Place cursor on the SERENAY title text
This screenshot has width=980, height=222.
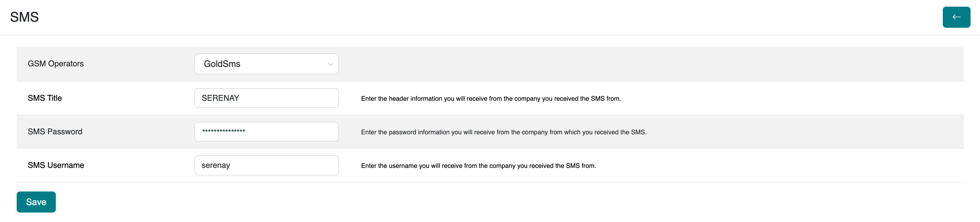click(x=220, y=98)
